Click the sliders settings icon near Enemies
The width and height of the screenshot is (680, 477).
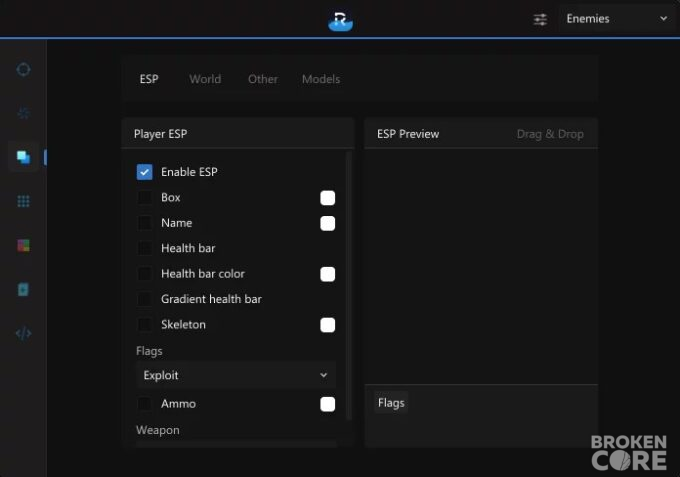(x=540, y=19)
